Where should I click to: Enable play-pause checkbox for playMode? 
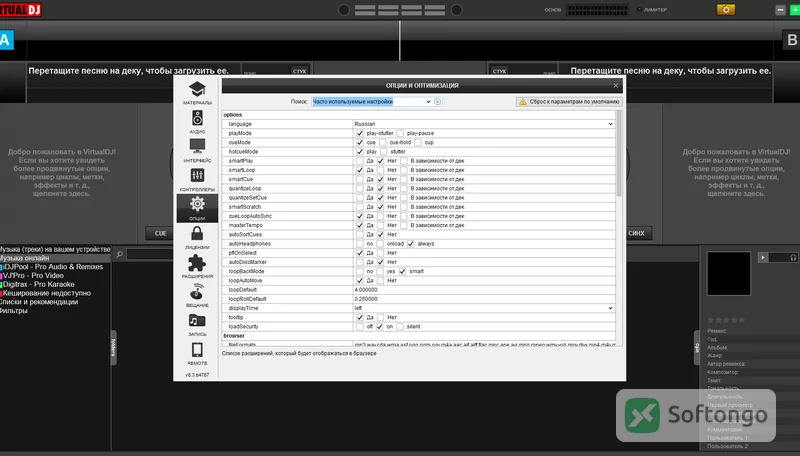tap(401, 133)
